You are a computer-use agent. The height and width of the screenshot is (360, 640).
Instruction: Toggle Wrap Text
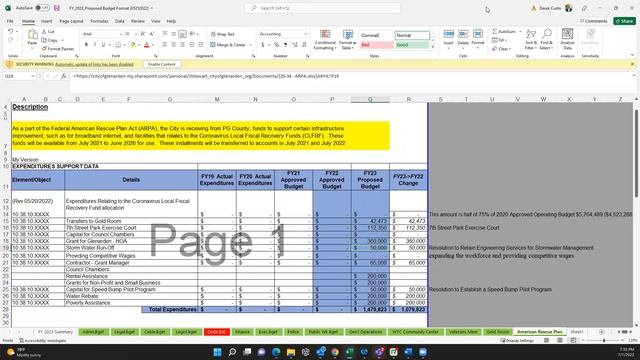(x=222, y=34)
